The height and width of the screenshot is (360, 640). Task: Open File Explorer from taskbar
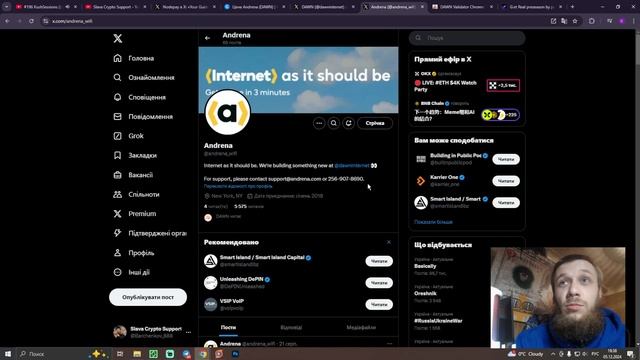tap(137, 354)
